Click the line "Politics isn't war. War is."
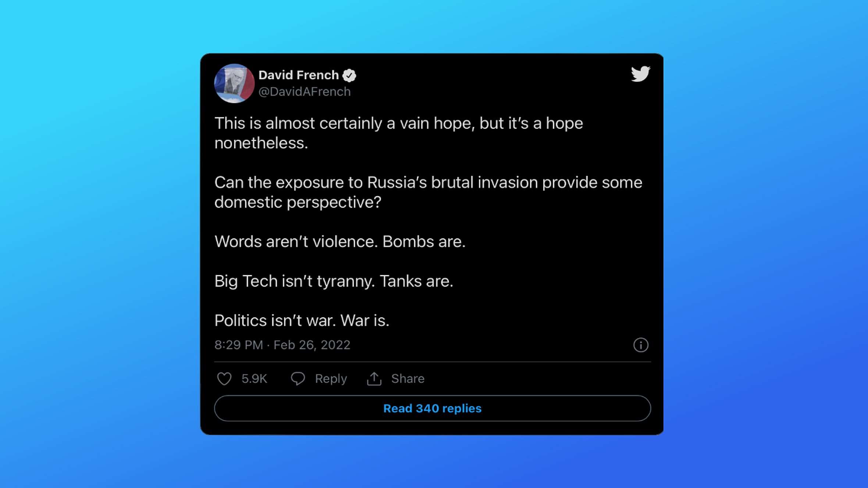868x488 pixels. tap(302, 320)
